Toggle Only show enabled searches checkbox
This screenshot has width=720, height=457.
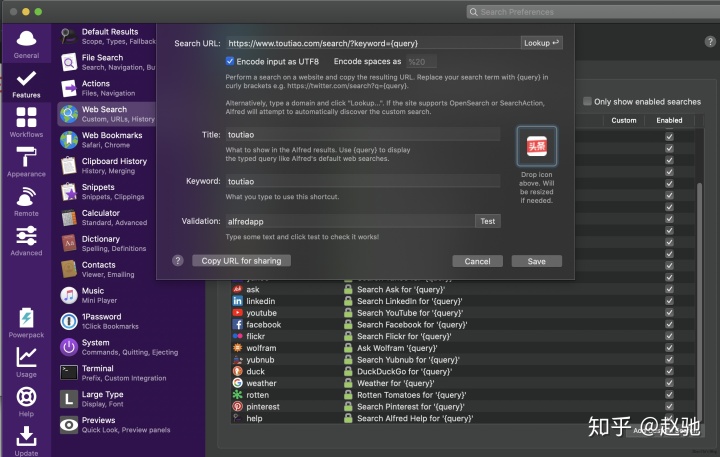click(x=587, y=101)
